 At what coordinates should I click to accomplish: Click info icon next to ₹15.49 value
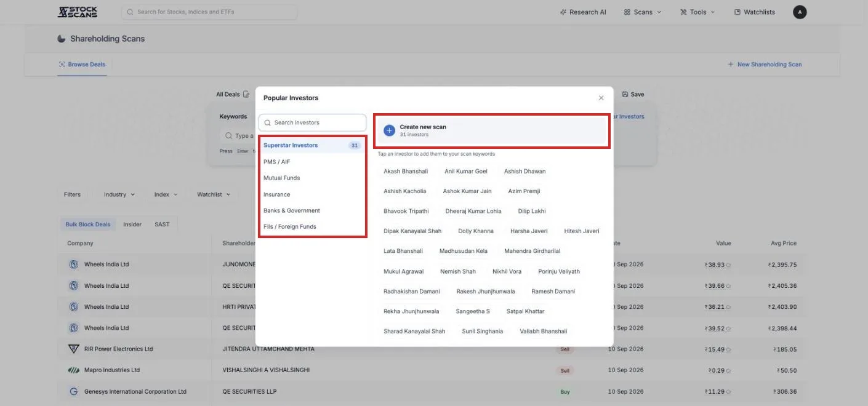[729, 349]
